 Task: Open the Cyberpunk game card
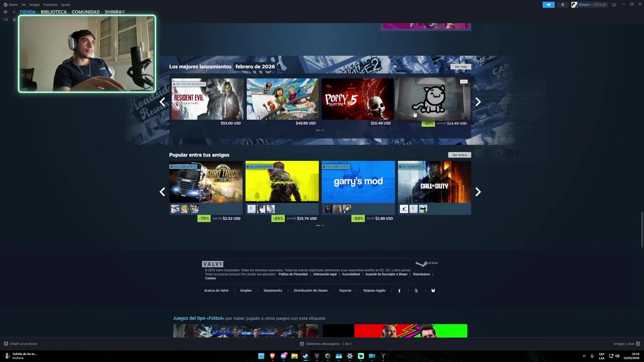[x=282, y=182]
